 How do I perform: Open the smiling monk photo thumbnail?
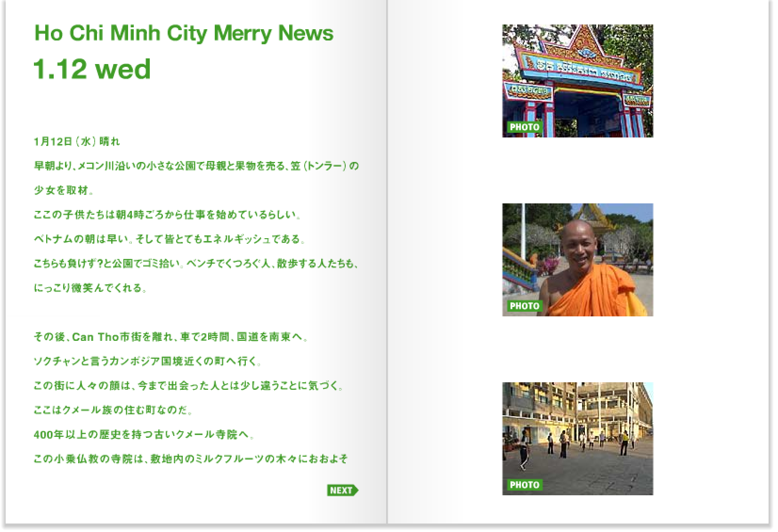[x=577, y=260]
